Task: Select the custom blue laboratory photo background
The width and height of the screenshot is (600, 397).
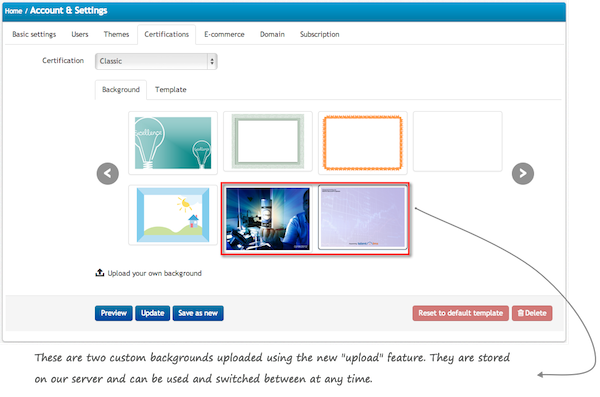Action: point(268,219)
